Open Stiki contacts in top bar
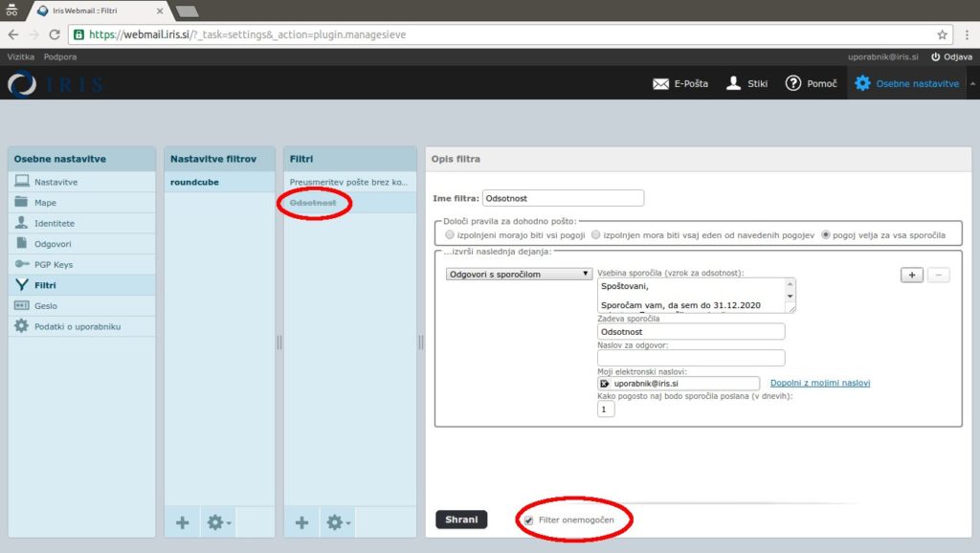The height and width of the screenshot is (553, 980). 734,83
